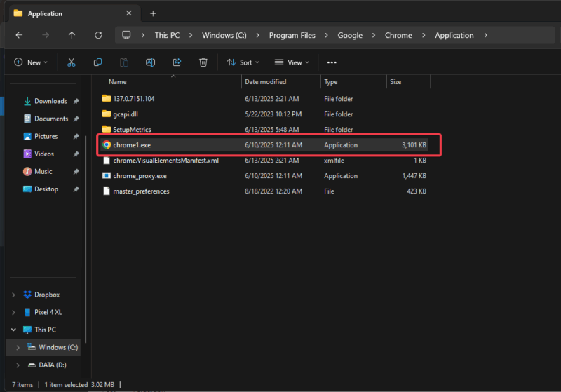Sort files by Date modified column header
This screenshot has height=392, width=561.
tap(265, 82)
